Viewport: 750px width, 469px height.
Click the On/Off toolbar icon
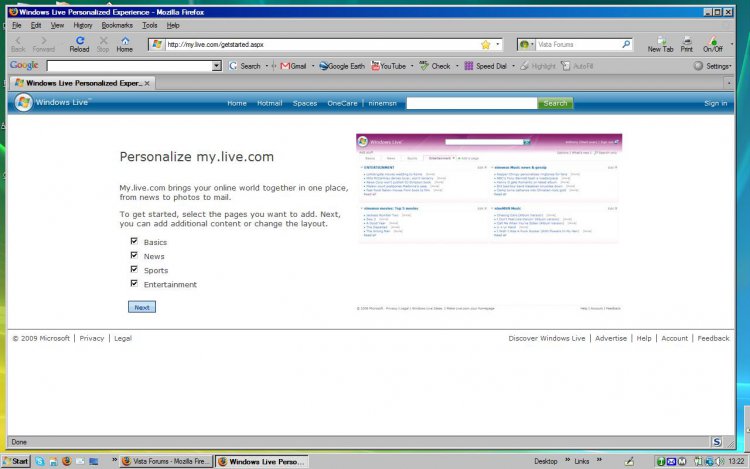point(713,41)
